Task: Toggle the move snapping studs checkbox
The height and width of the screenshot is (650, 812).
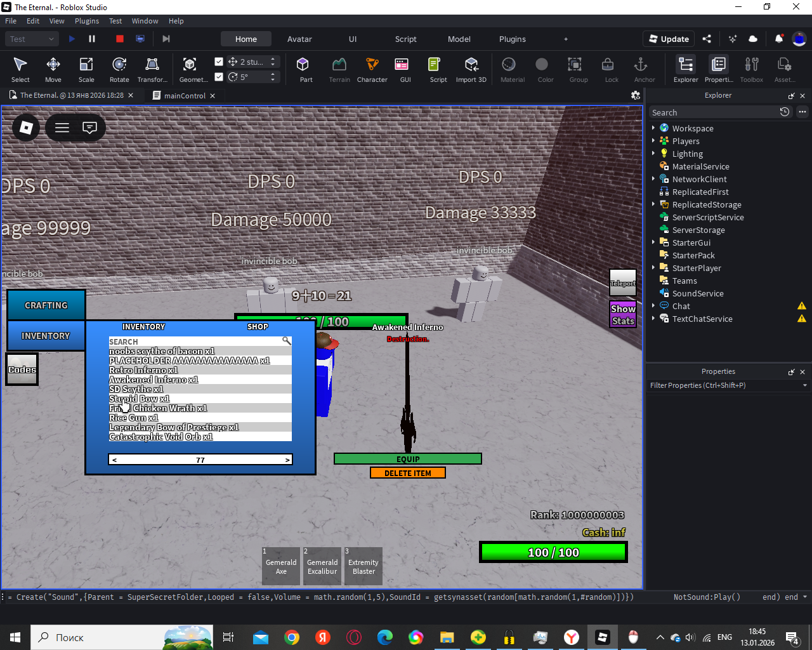Action: (219, 62)
